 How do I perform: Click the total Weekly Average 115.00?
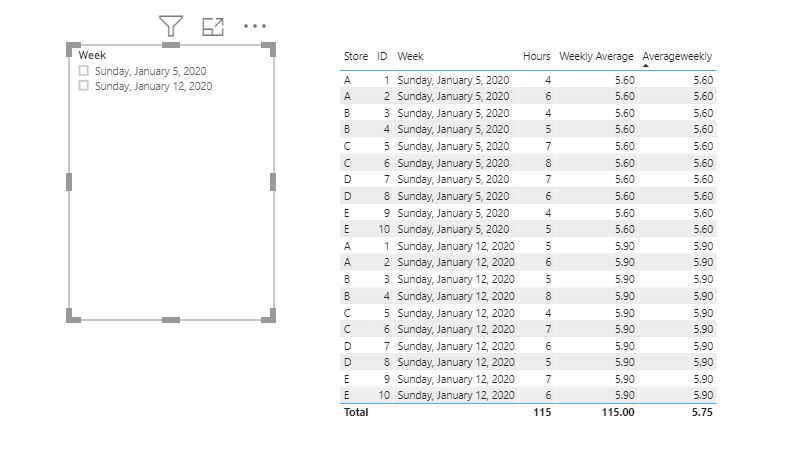pyautogui.click(x=618, y=412)
